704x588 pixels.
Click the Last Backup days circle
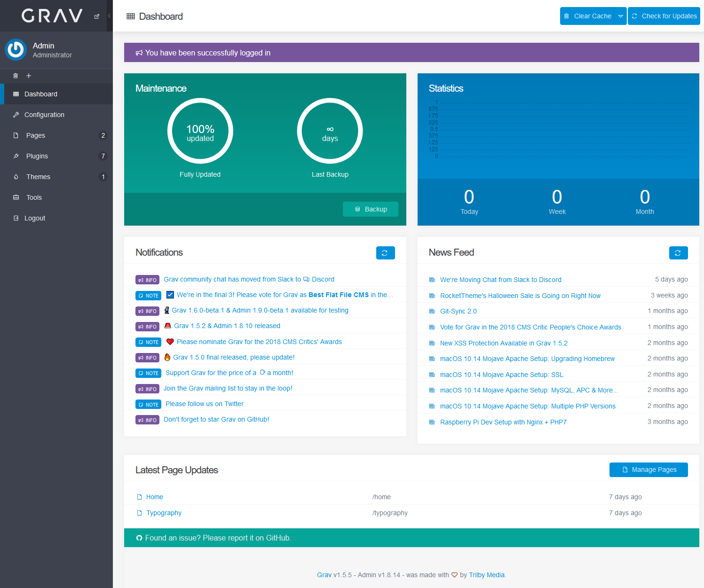tap(330, 131)
